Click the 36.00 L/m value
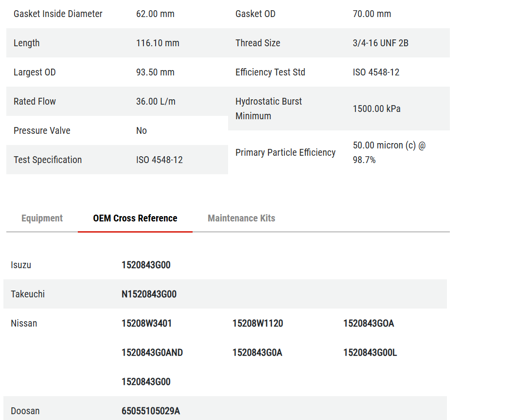The image size is (516, 420). [156, 101]
